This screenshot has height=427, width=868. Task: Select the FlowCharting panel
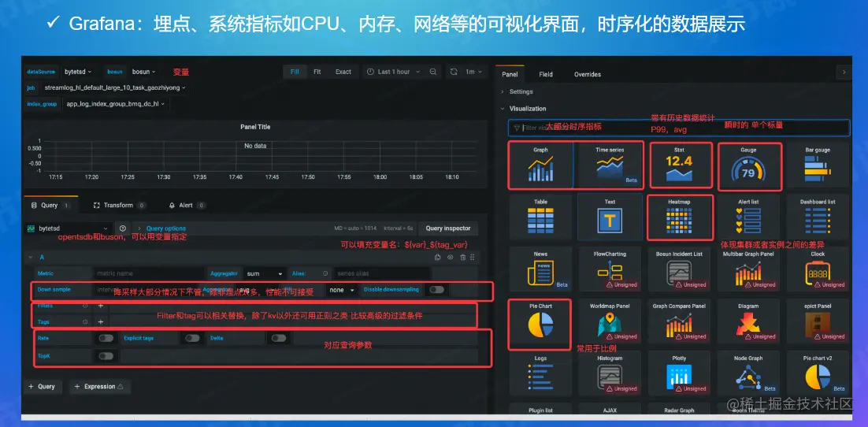click(610, 269)
